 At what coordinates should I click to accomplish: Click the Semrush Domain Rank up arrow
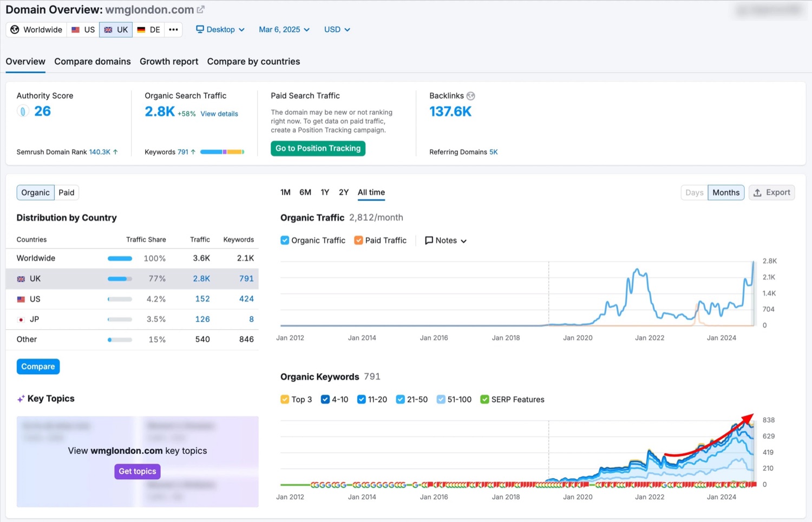pos(115,152)
